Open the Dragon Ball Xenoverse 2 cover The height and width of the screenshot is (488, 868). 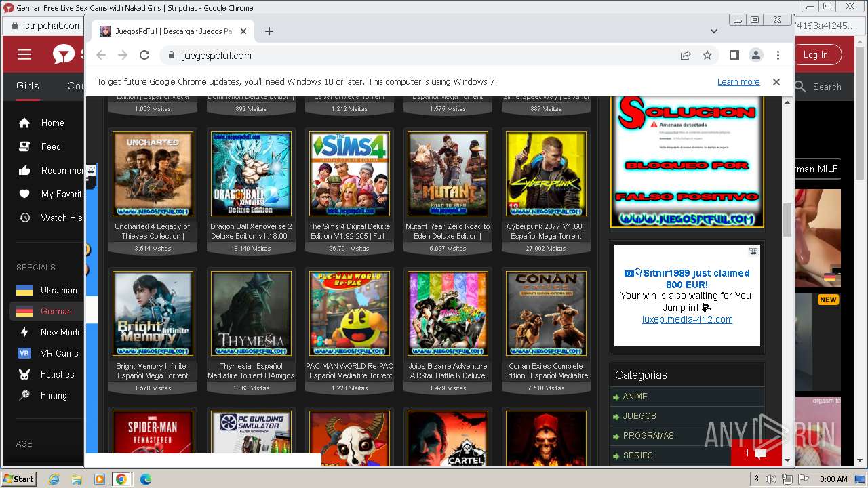[251, 174]
